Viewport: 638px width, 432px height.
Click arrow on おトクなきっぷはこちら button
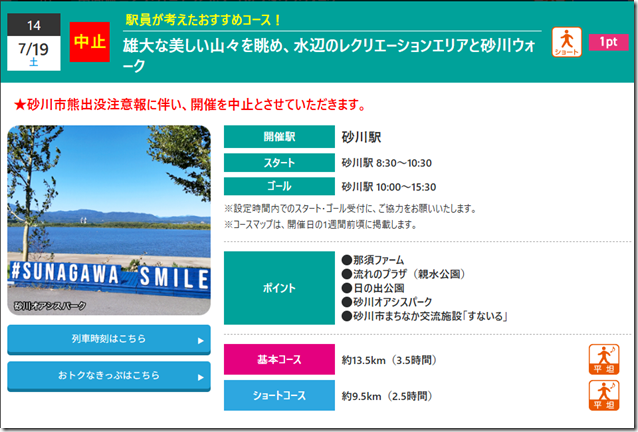click(x=201, y=377)
